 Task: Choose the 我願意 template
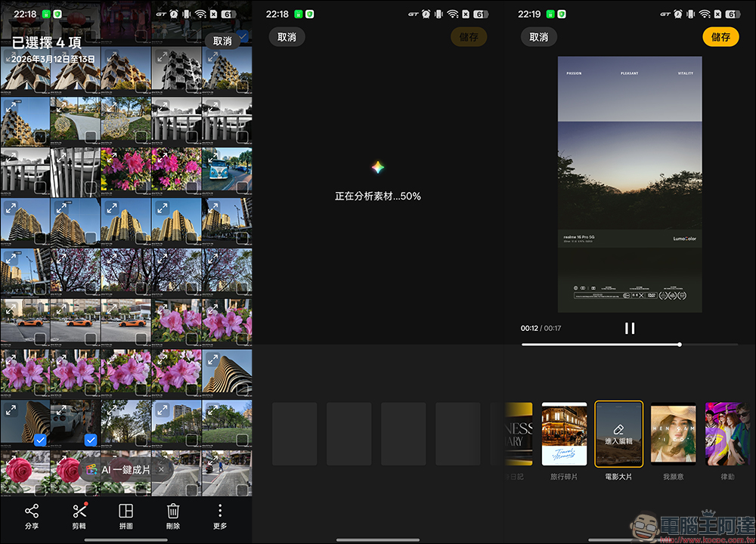pos(673,434)
